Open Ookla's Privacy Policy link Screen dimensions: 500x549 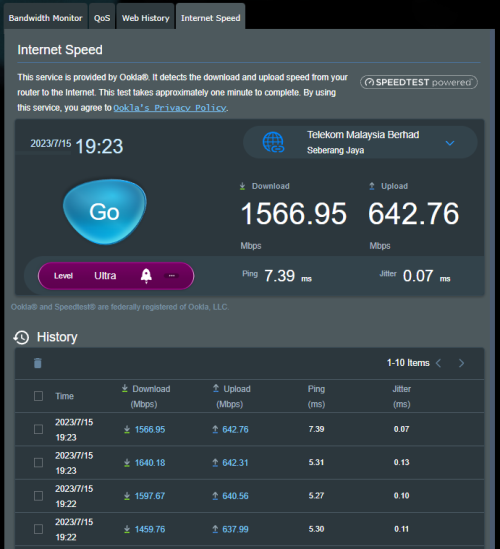[x=170, y=108]
